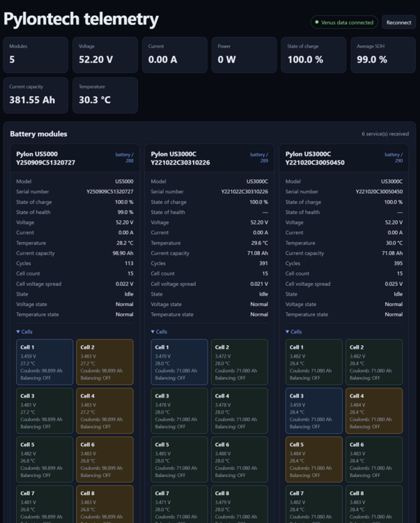420x523 pixels.
Task: Click Temperature value 29.6 °C
Action: point(260,243)
